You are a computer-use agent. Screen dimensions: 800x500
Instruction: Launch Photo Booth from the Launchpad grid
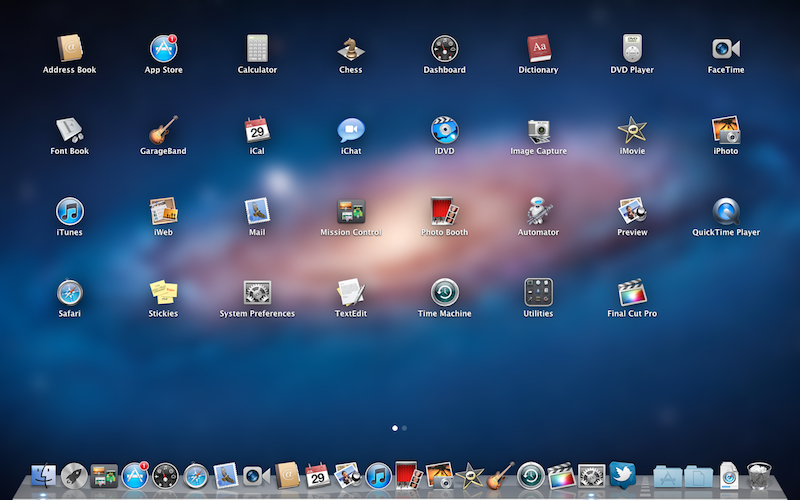pyautogui.click(x=444, y=211)
